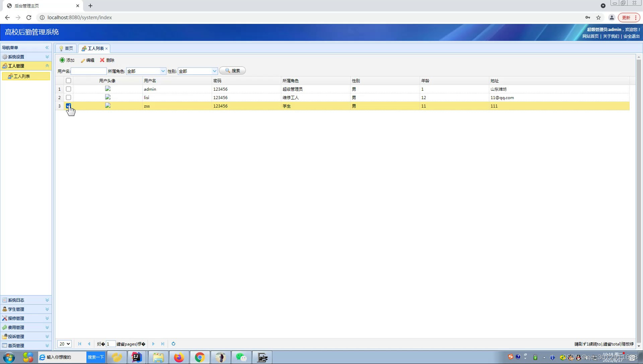Viewport: 643px width, 364px height.
Task: Go to first page of the grid
Action: pos(80,344)
